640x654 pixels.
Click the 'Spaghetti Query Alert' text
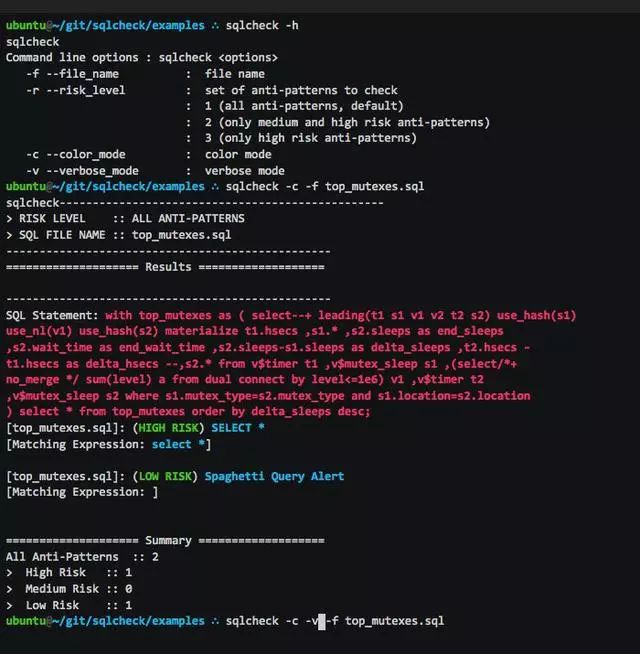(x=274, y=476)
